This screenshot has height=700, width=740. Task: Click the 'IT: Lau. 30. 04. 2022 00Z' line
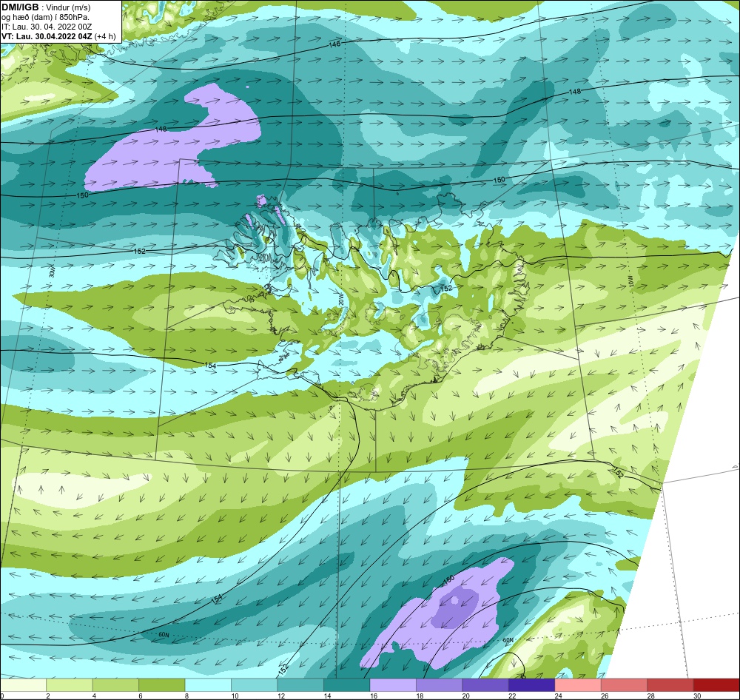point(46,27)
